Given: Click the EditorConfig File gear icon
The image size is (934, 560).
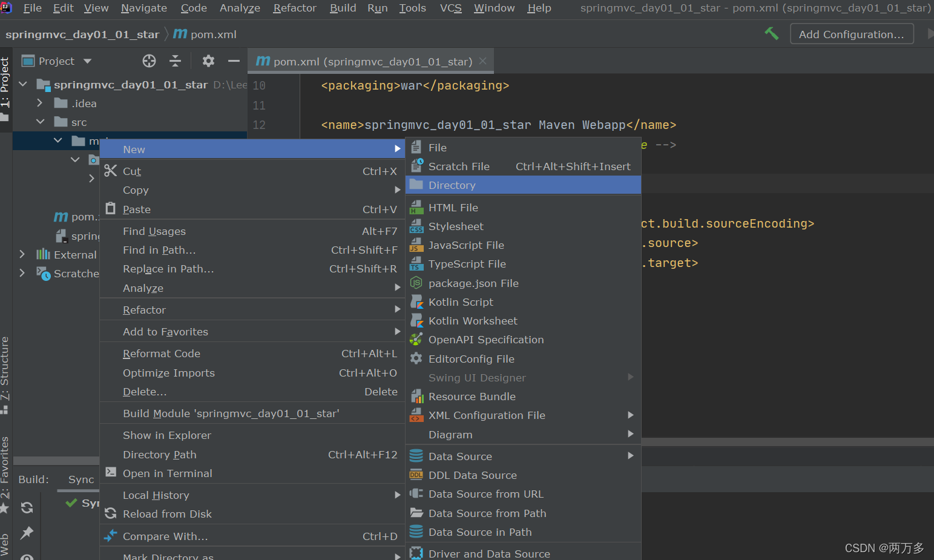Looking at the screenshot, I should click(x=416, y=358).
